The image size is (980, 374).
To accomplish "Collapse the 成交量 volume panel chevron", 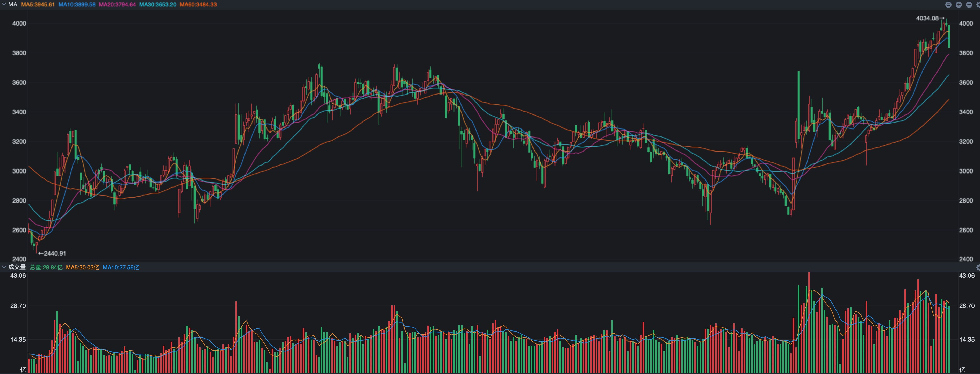I will [4, 267].
